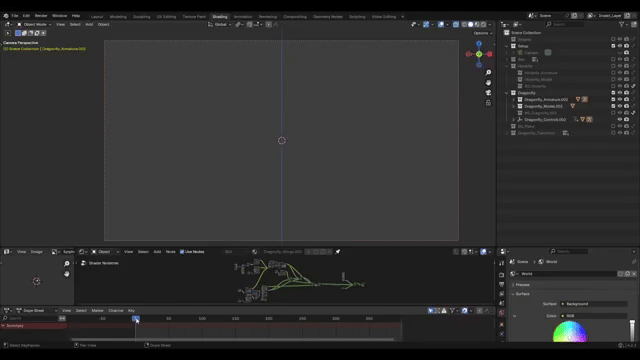Screen dimensions: 640x360
Task: Open the Node menu in the shader editor
Action: (171, 252)
